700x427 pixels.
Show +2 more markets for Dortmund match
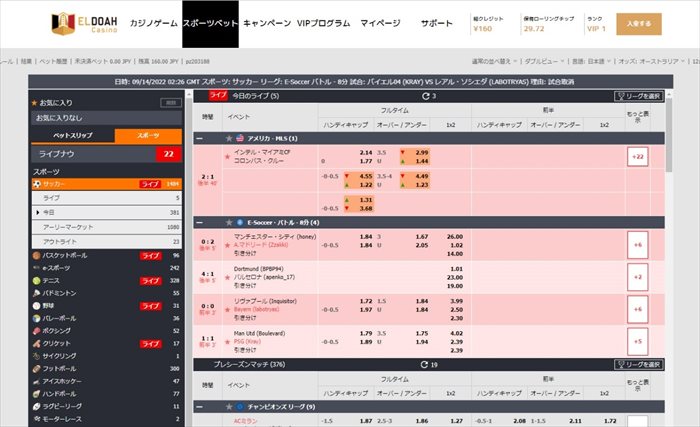click(x=638, y=277)
